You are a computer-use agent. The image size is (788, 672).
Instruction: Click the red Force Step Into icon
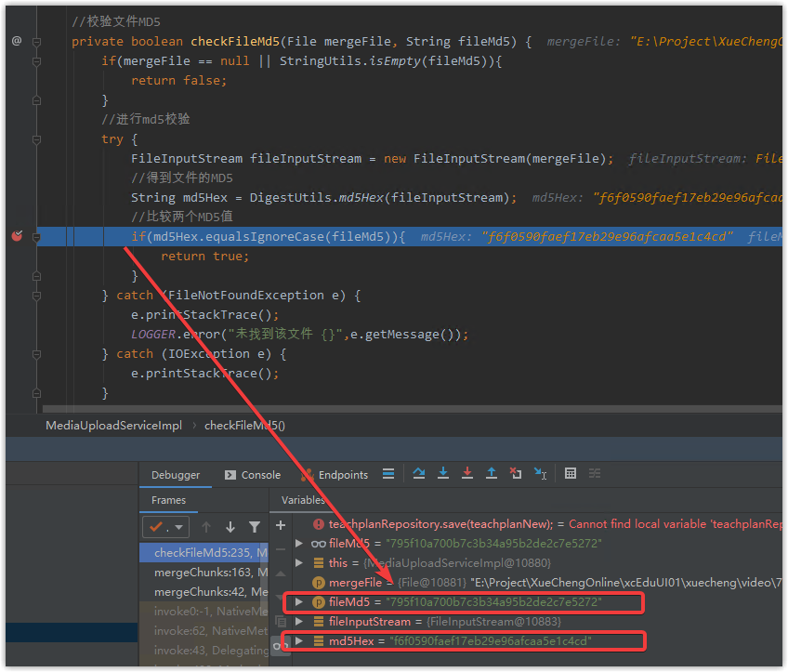(466, 473)
